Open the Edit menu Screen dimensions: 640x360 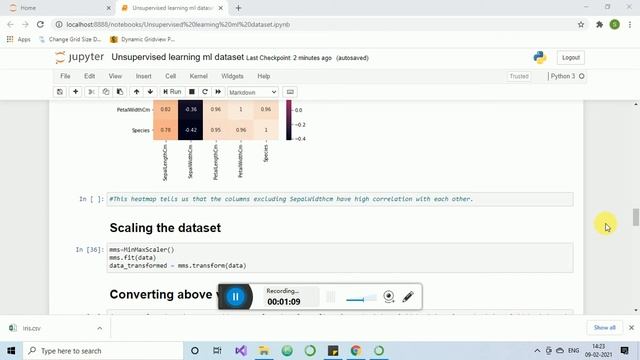[x=89, y=76]
